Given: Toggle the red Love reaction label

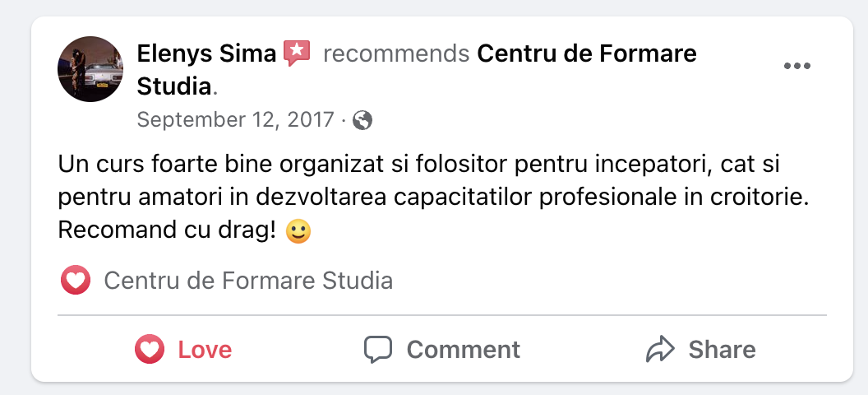Looking at the screenshot, I should (205, 350).
